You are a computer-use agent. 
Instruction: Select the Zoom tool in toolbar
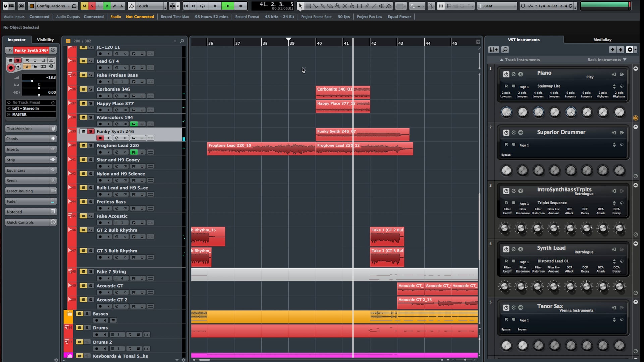[x=337, y=6]
